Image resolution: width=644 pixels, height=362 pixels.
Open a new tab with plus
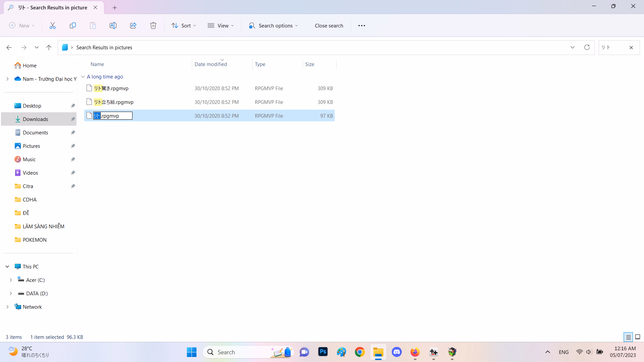[x=115, y=7]
